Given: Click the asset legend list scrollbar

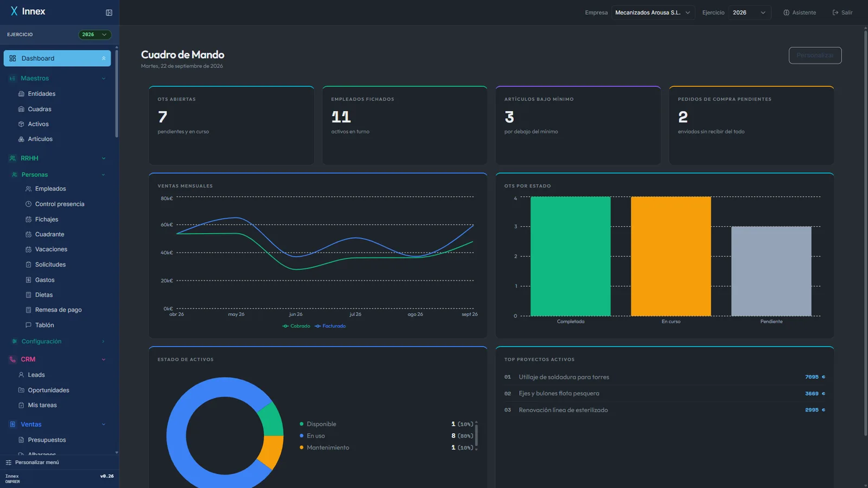Looking at the screenshot, I should [x=476, y=435].
